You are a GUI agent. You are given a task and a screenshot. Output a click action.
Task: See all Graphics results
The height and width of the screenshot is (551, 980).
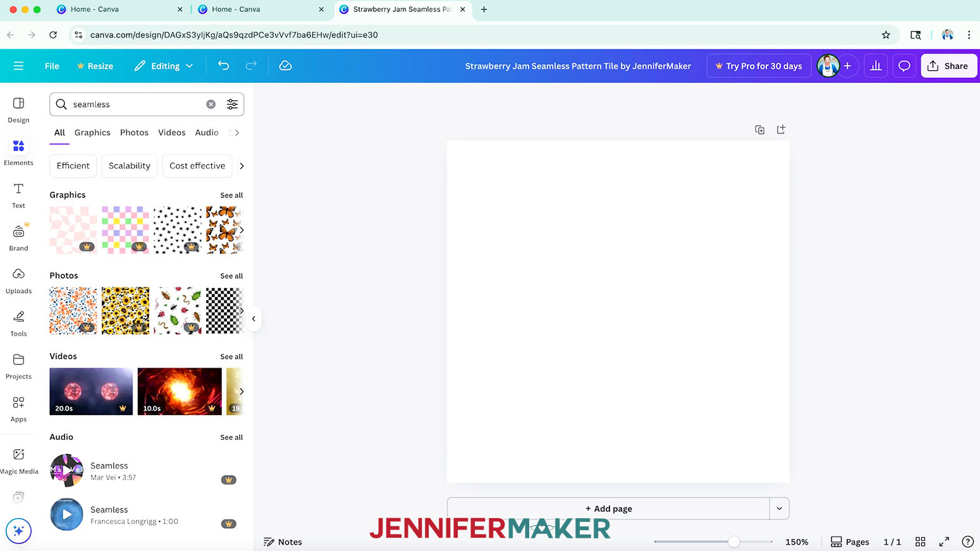(x=231, y=195)
